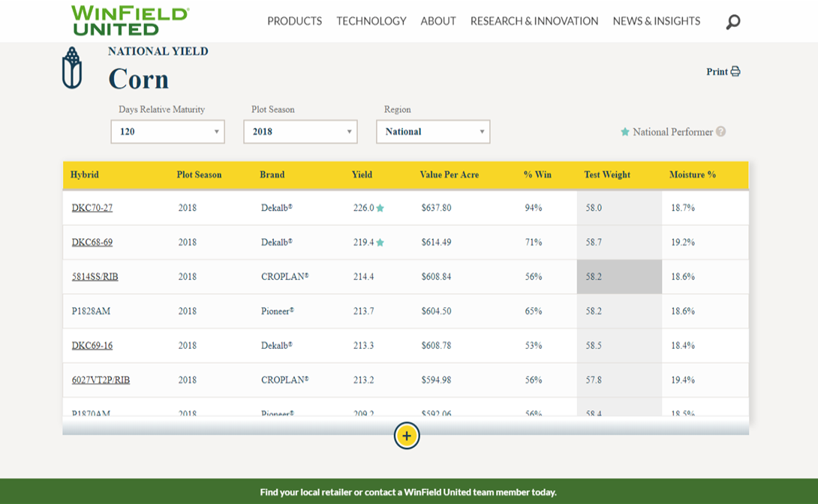
Task: Click the 213.7 yield value
Action: click(363, 310)
